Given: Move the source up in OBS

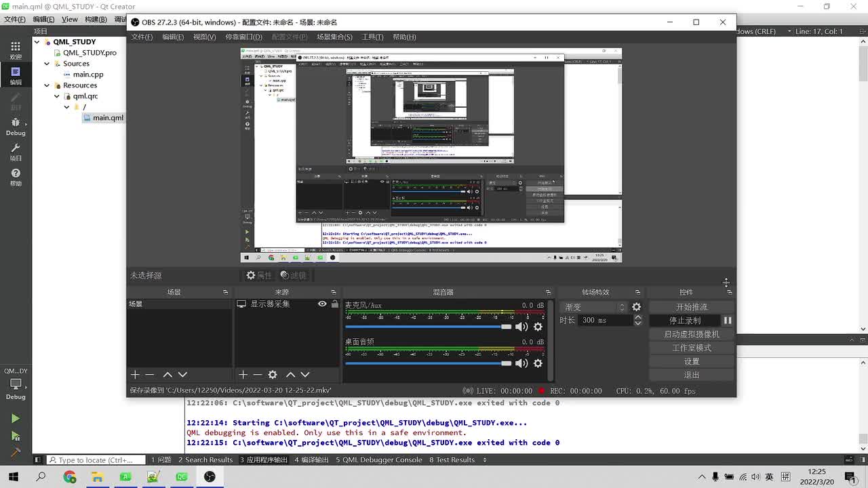Looking at the screenshot, I should (290, 374).
